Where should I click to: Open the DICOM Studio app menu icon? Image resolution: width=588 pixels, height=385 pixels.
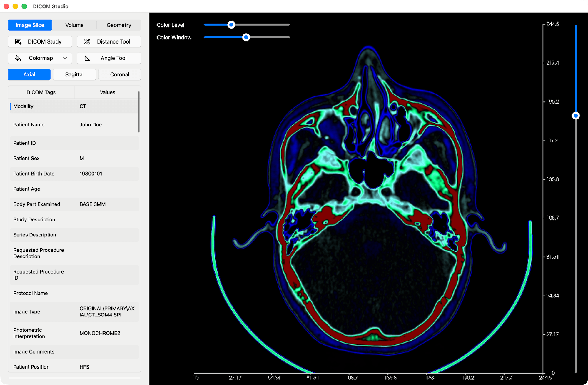tap(6, 6)
